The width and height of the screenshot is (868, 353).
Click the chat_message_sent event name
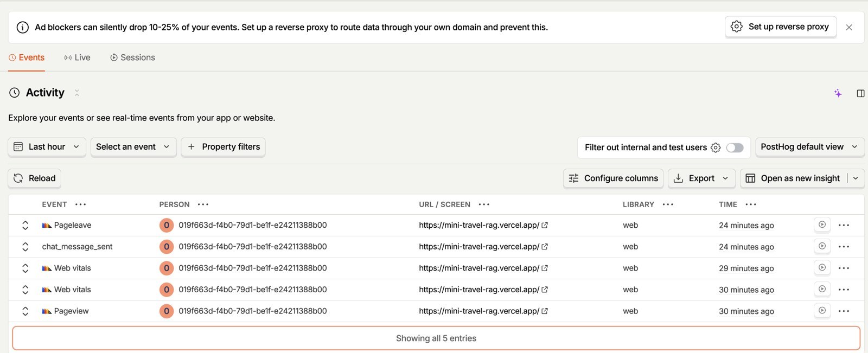pos(78,247)
